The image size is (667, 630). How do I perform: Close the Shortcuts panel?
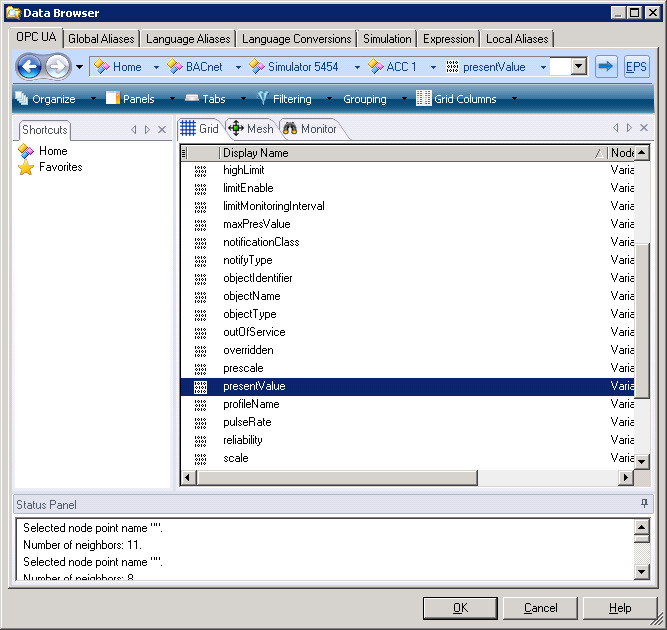[162, 130]
